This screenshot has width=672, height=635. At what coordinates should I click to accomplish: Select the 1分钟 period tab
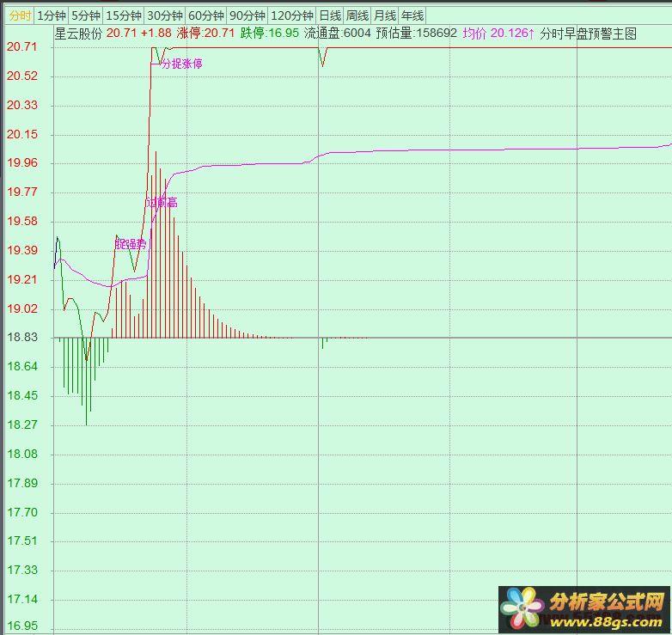click(x=52, y=15)
